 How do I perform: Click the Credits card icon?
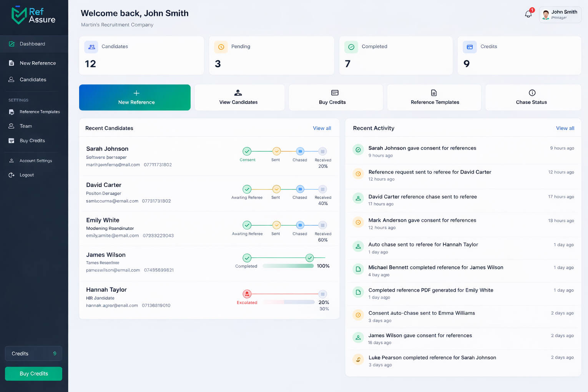(470, 47)
